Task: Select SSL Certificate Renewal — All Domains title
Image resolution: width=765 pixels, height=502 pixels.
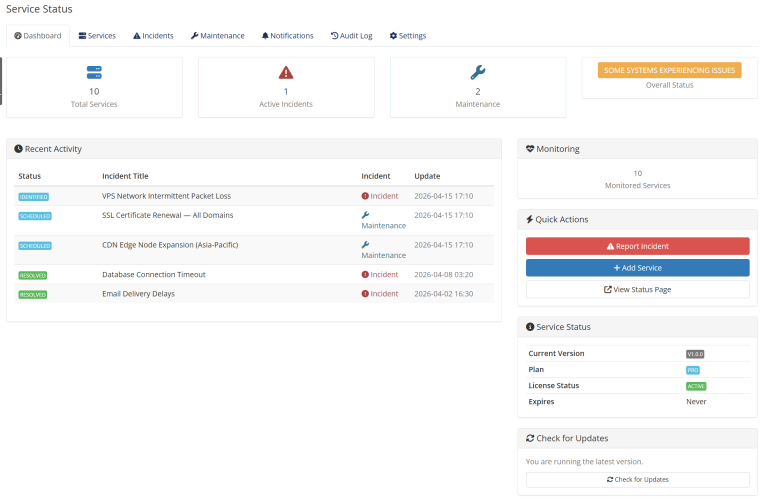Action: pos(168,215)
